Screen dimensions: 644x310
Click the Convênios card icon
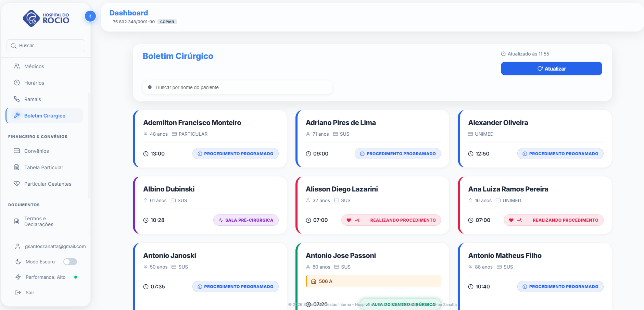point(17,151)
